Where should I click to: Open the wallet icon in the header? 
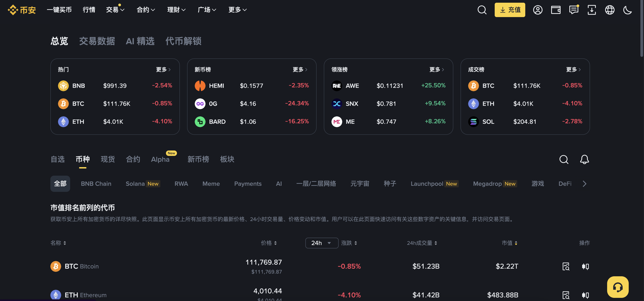[x=555, y=10]
